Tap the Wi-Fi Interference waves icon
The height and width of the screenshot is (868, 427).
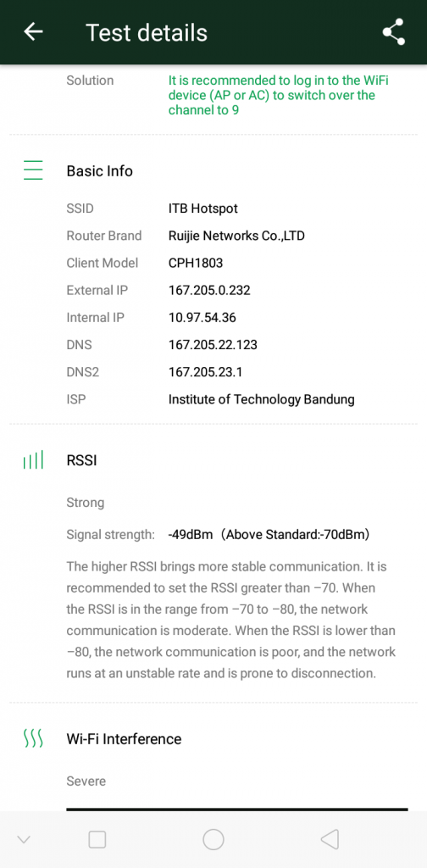click(x=33, y=738)
